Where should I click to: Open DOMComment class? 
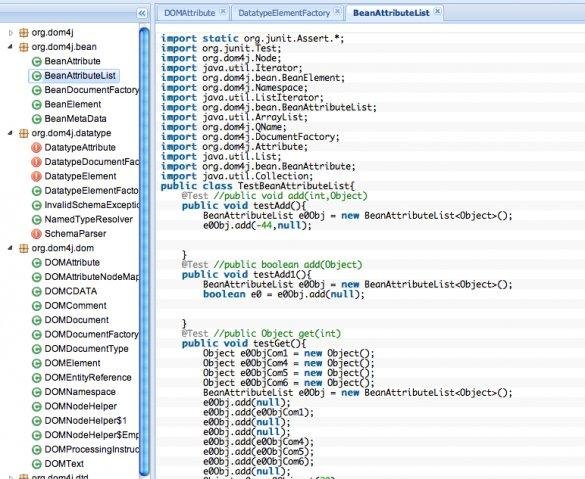(75, 306)
